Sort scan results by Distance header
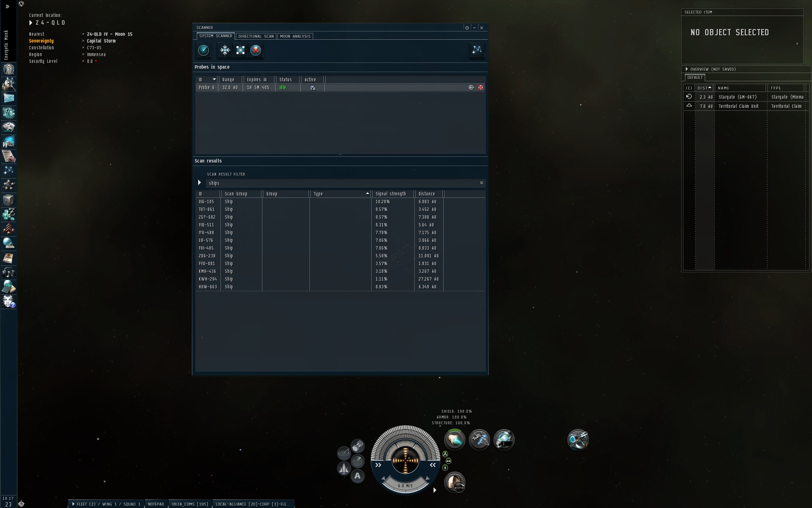The image size is (812, 508). click(429, 194)
